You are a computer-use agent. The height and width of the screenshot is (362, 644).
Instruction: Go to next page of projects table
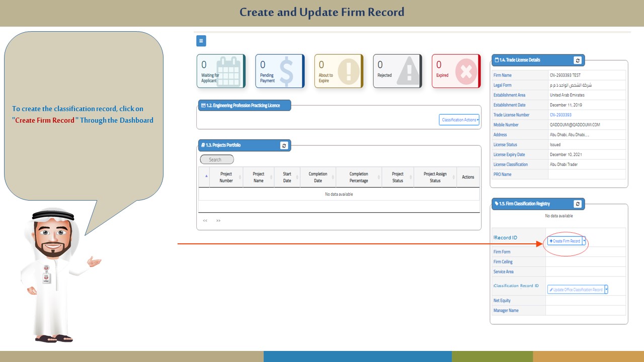[x=218, y=221]
